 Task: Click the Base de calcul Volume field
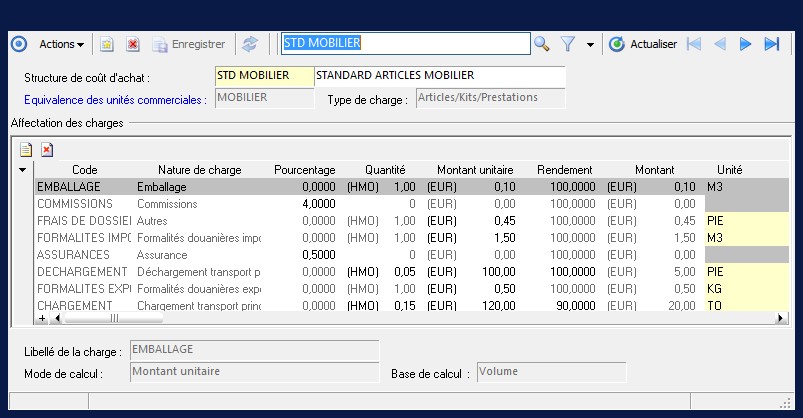(x=552, y=372)
